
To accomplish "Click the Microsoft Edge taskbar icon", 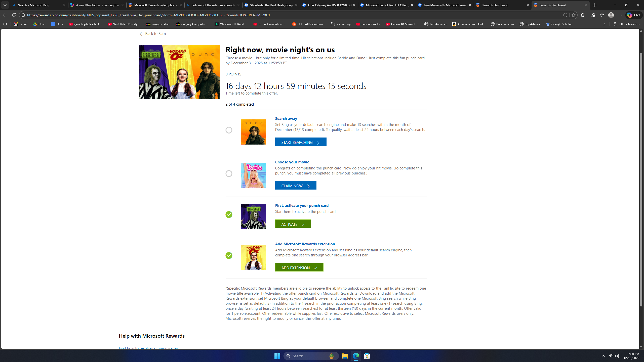I will [x=356, y=356].
